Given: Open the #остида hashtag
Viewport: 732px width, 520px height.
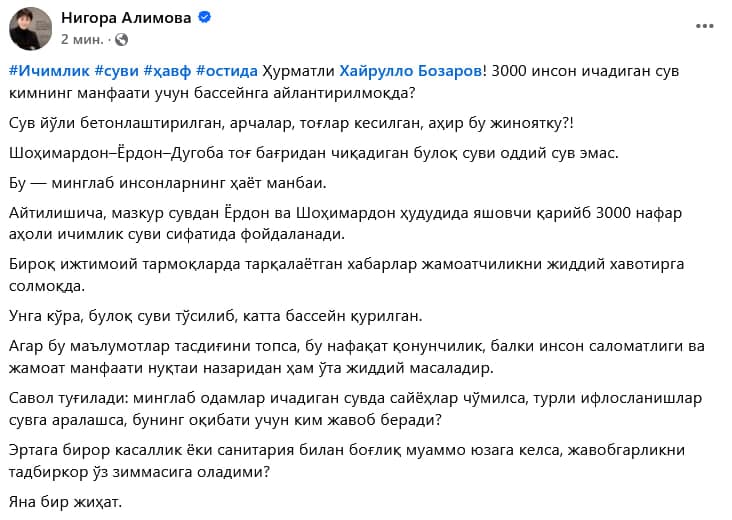Looking at the screenshot, I should [x=226, y=71].
